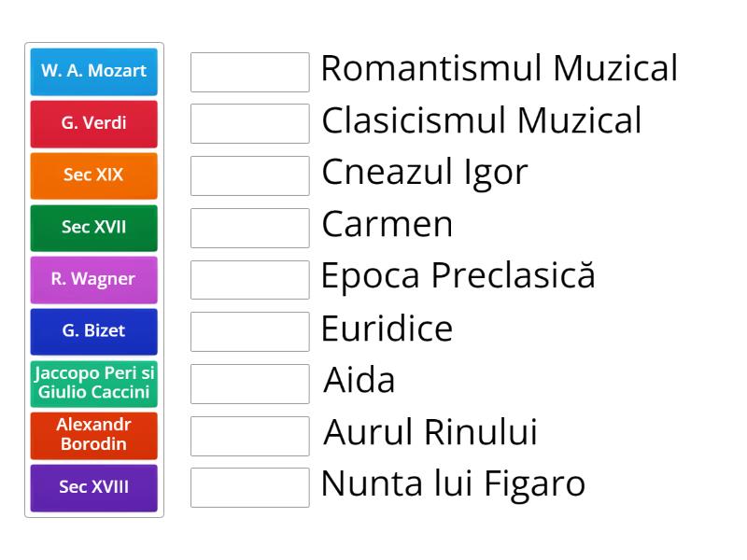747x560 pixels.
Task: Click the answer box beside Romantismul Muzical
Action: pos(248,70)
